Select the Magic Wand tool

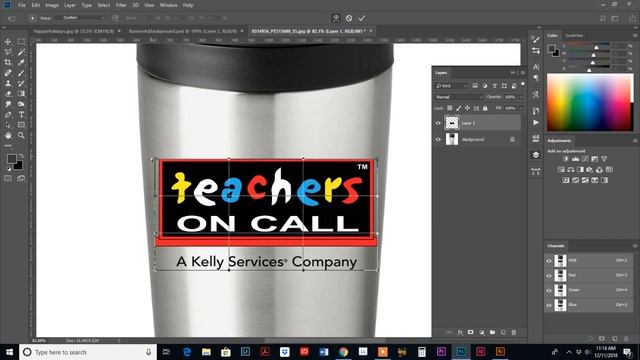coord(21,52)
